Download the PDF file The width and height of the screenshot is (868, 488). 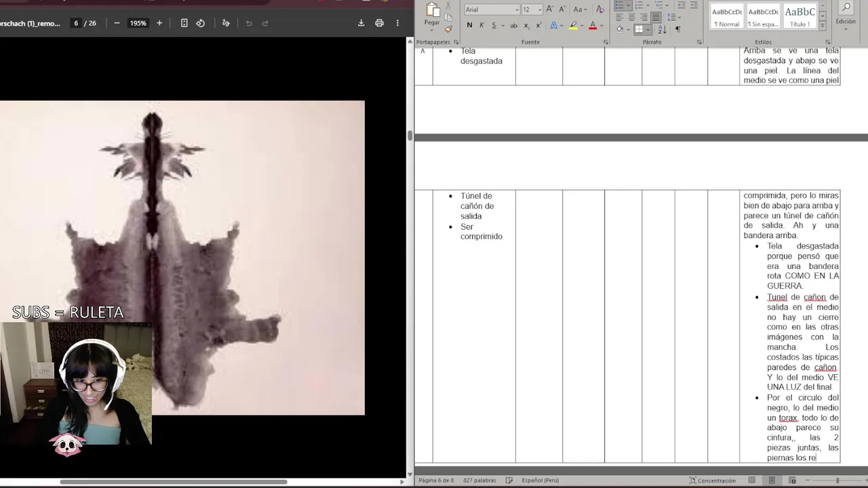361,23
